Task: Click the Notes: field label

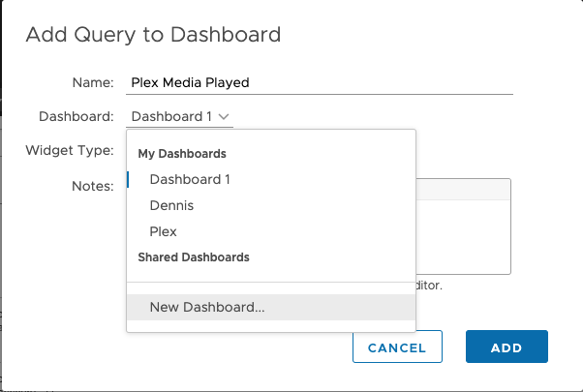Action: [92, 185]
